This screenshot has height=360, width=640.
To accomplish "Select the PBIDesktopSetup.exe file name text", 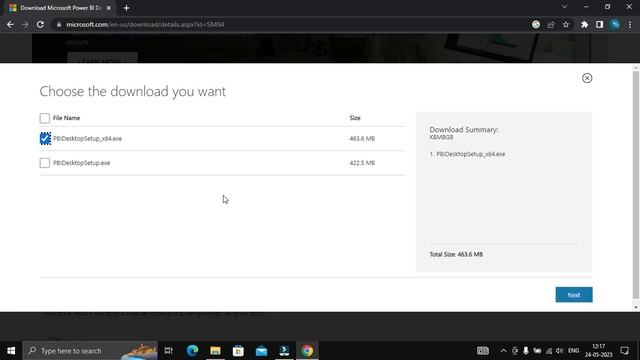I will click(x=82, y=163).
